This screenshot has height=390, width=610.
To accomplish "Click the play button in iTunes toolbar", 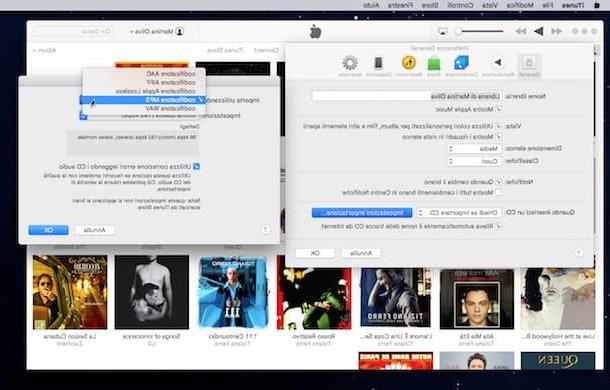I will [x=538, y=31].
